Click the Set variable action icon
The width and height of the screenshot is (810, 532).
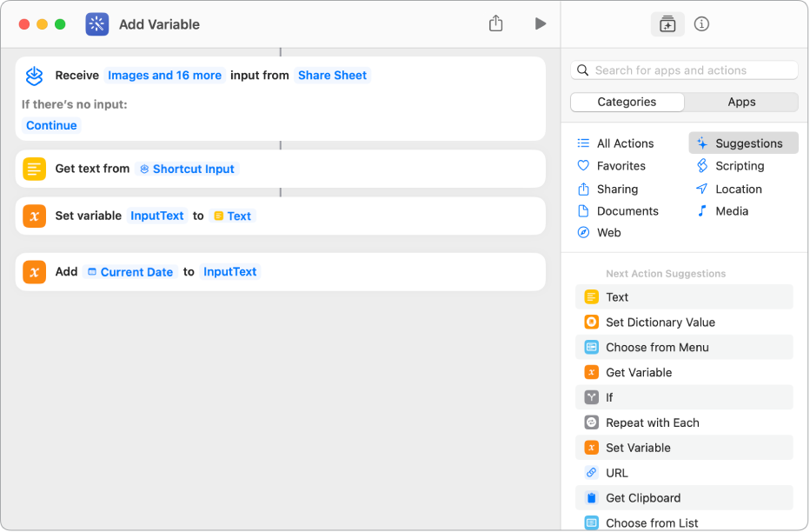coord(35,216)
